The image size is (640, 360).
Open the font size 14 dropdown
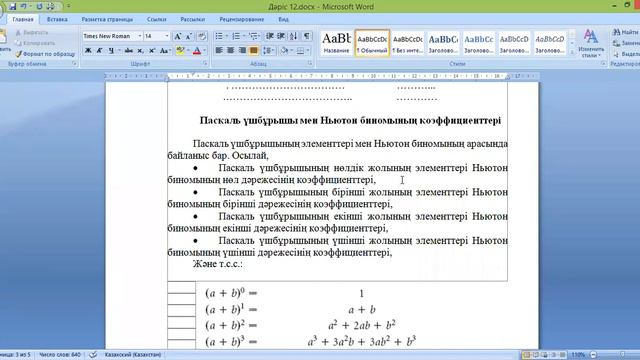(167, 36)
